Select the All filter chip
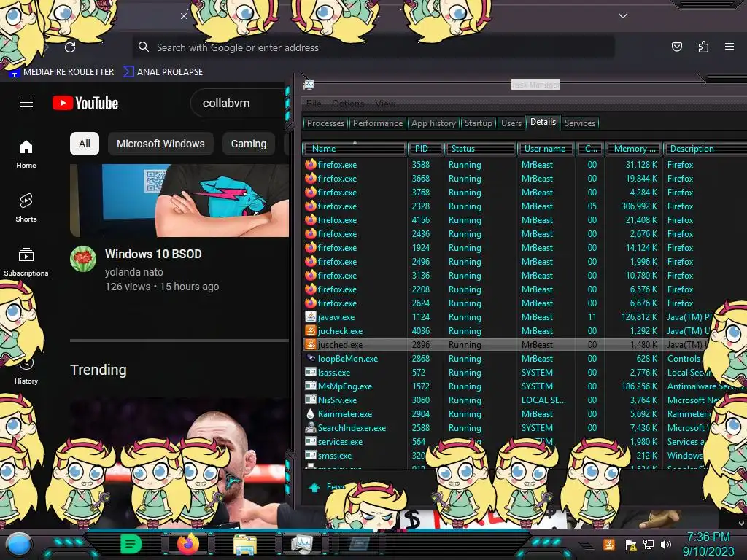747x560 pixels. tap(85, 144)
